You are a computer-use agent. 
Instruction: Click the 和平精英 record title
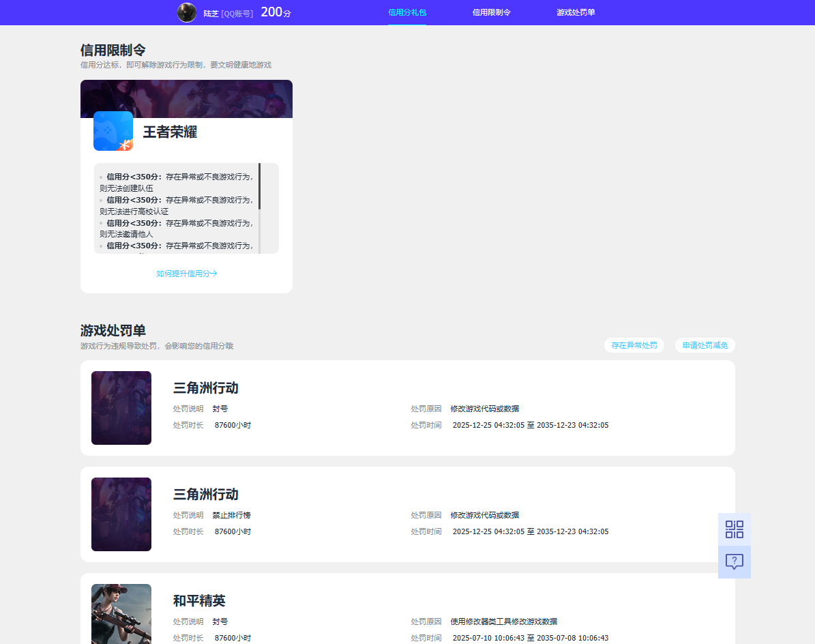[x=199, y=601]
